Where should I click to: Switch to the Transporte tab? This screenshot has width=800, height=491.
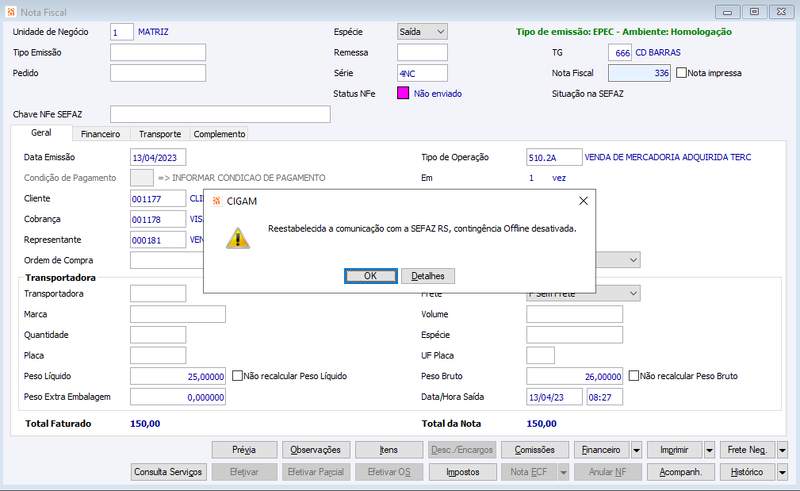160,134
